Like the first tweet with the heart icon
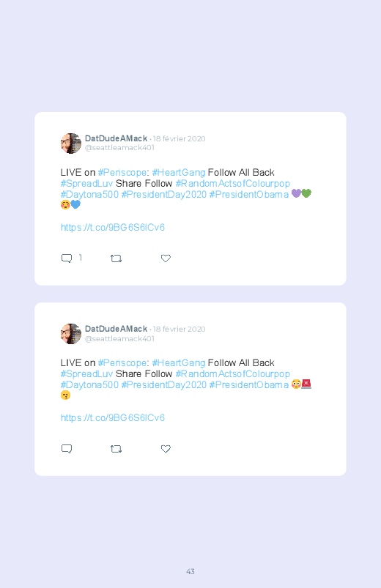 click(166, 258)
